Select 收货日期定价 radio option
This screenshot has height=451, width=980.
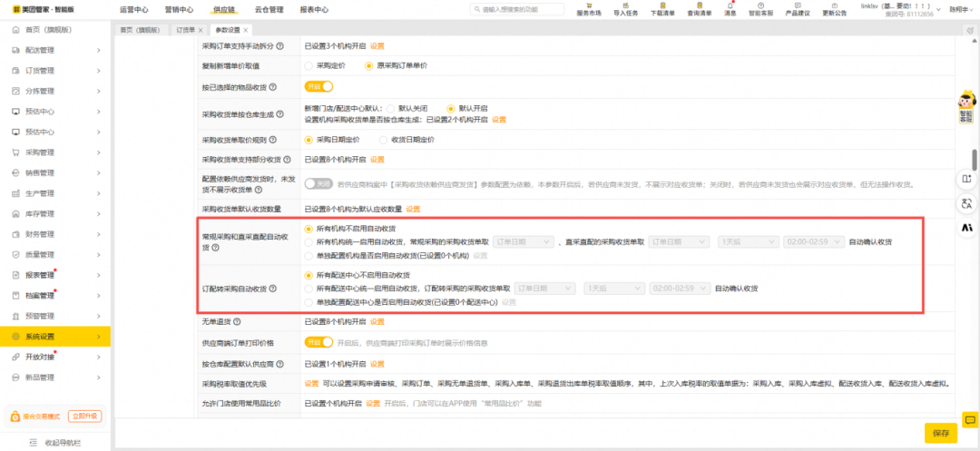384,140
